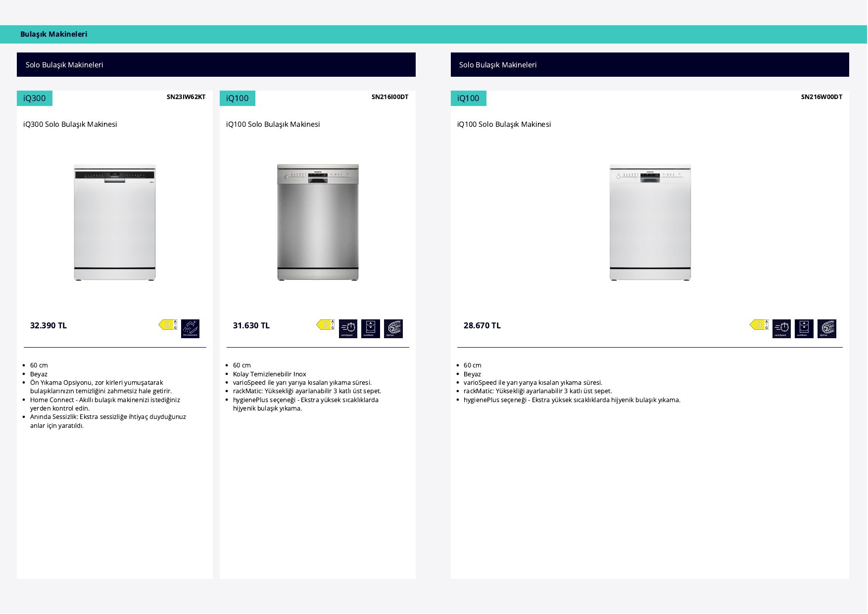Click the Bulaşık Makineleri page header
868x614 pixels.
(x=54, y=34)
